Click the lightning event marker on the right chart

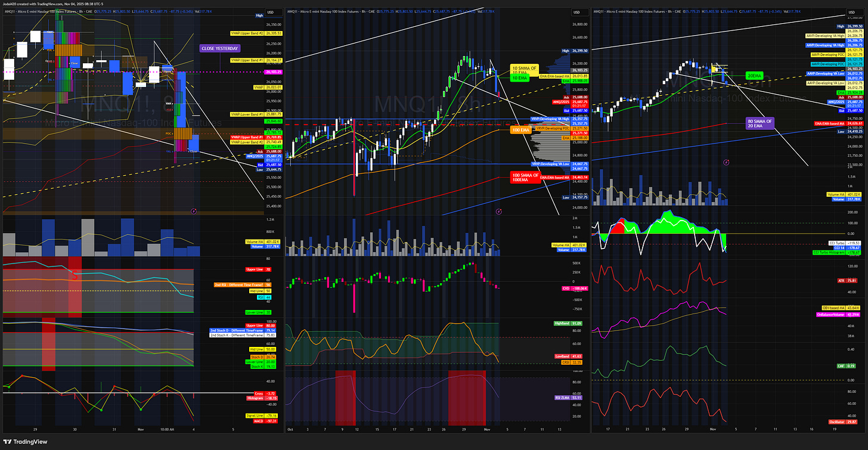[x=726, y=162]
